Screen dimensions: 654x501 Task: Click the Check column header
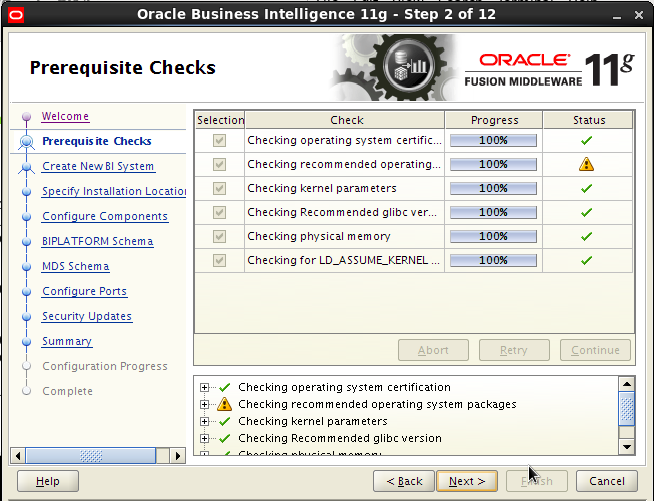(346, 120)
